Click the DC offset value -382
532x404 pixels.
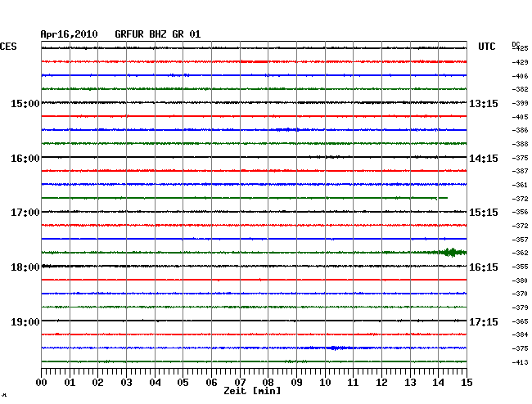pos(520,89)
